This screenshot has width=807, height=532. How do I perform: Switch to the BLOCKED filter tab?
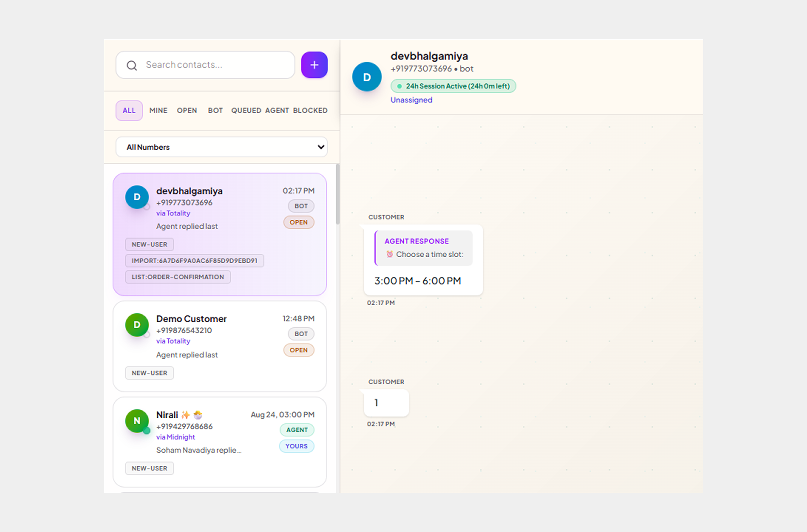coord(310,111)
